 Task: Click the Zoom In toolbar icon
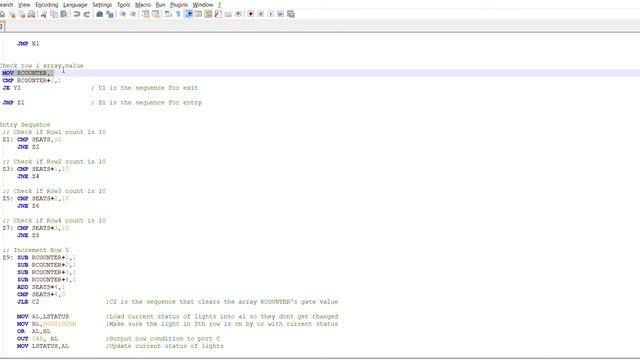pyautogui.click(x=122, y=14)
